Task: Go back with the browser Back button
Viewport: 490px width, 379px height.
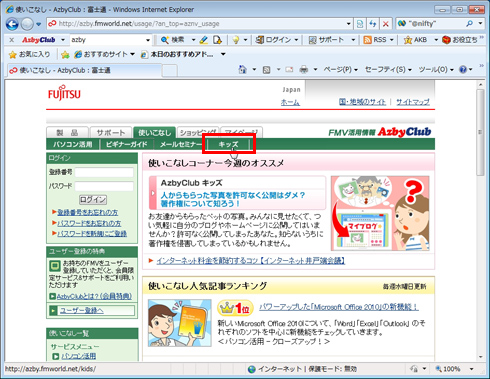Action: [12, 24]
